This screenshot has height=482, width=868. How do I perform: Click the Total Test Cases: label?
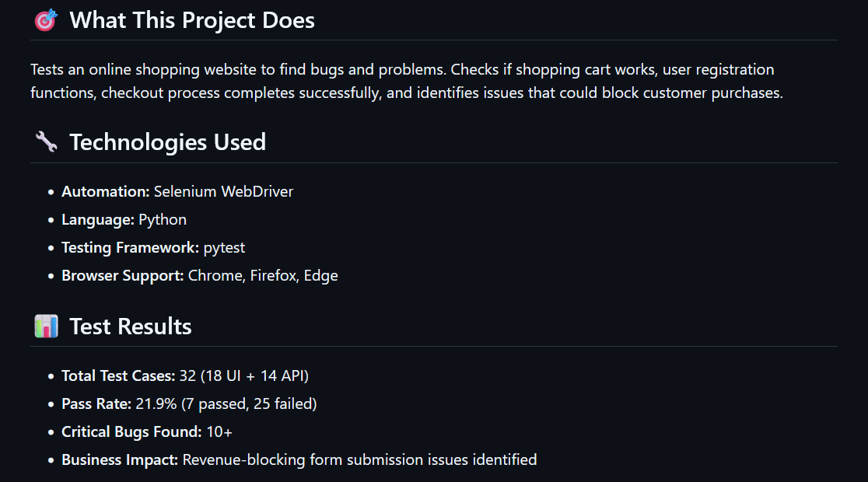point(118,375)
